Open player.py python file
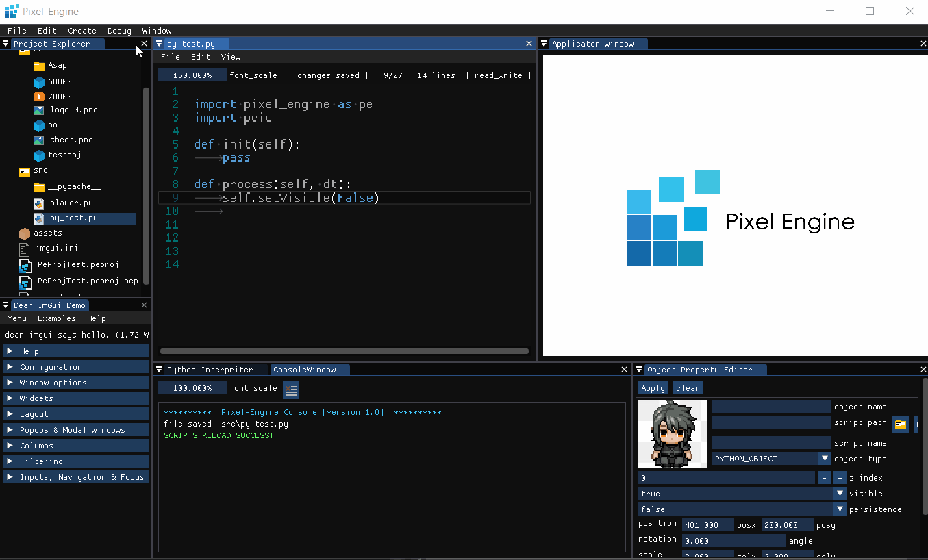Viewport: 928px width, 560px height. (63, 203)
